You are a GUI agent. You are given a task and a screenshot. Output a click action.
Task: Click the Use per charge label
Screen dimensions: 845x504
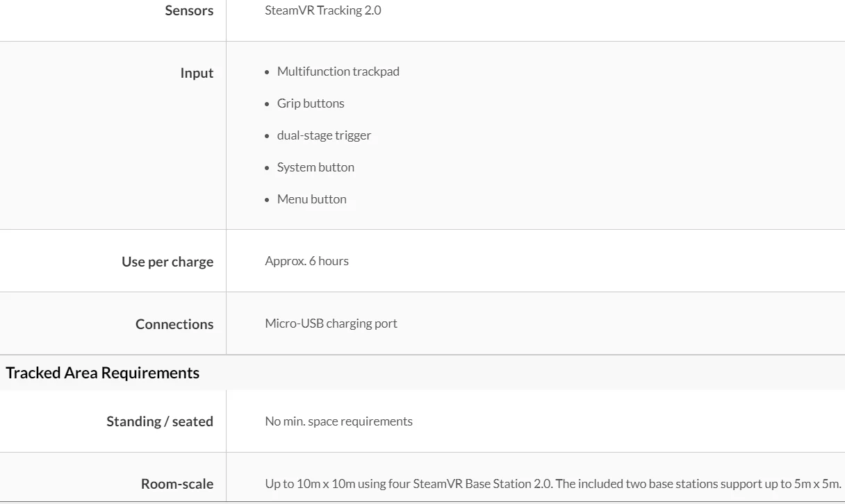[167, 262]
